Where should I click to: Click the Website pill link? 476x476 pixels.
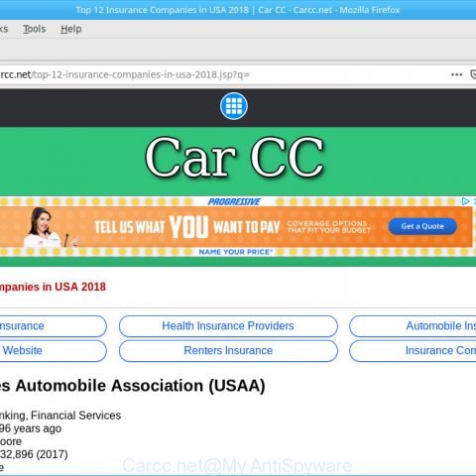click(53, 350)
